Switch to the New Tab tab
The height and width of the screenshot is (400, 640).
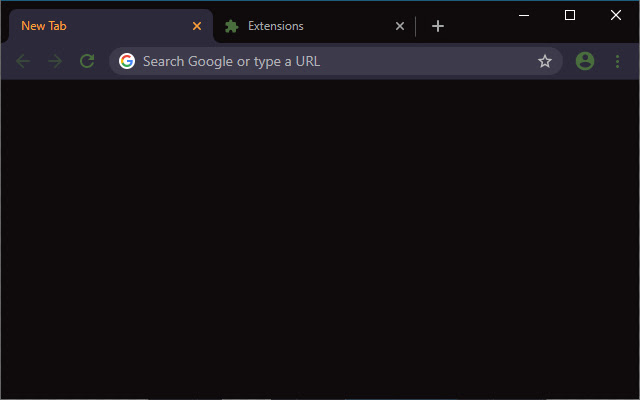click(x=111, y=26)
